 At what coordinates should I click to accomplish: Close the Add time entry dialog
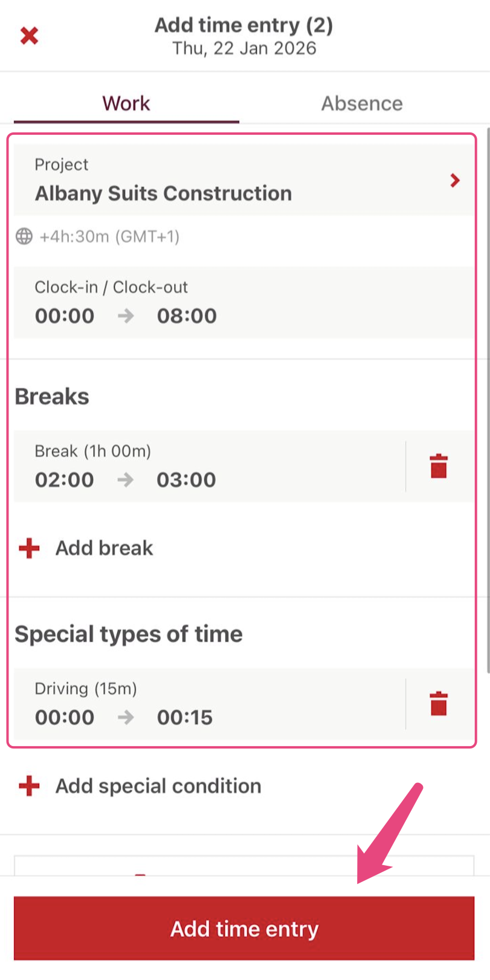pyautogui.click(x=29, y=36)
